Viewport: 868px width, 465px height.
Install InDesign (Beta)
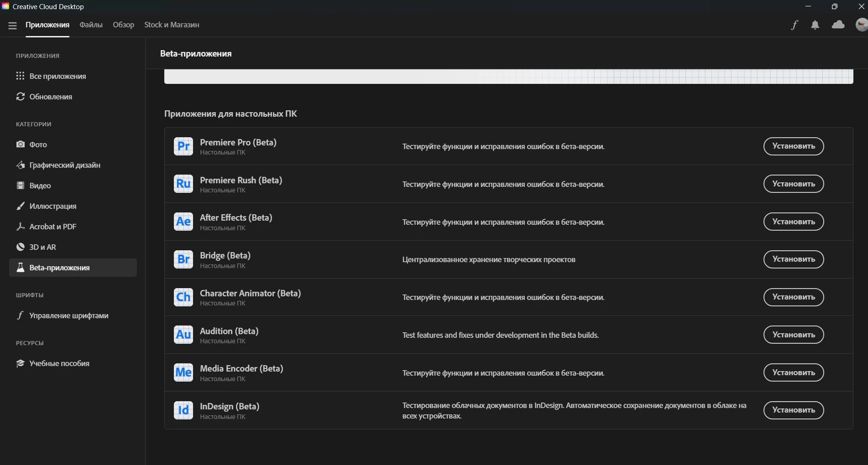[x=794, y=410]
